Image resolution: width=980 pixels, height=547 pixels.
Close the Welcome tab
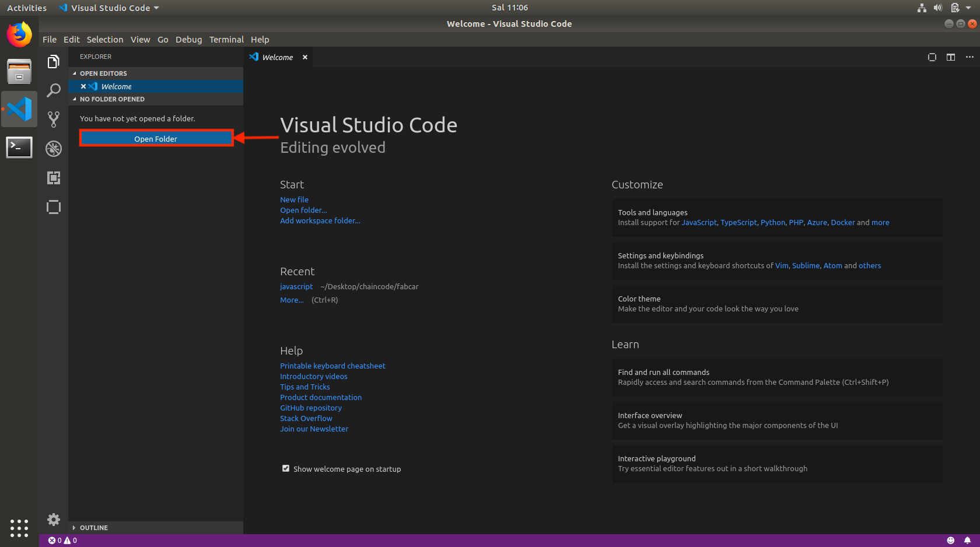[x=305, y=57]
